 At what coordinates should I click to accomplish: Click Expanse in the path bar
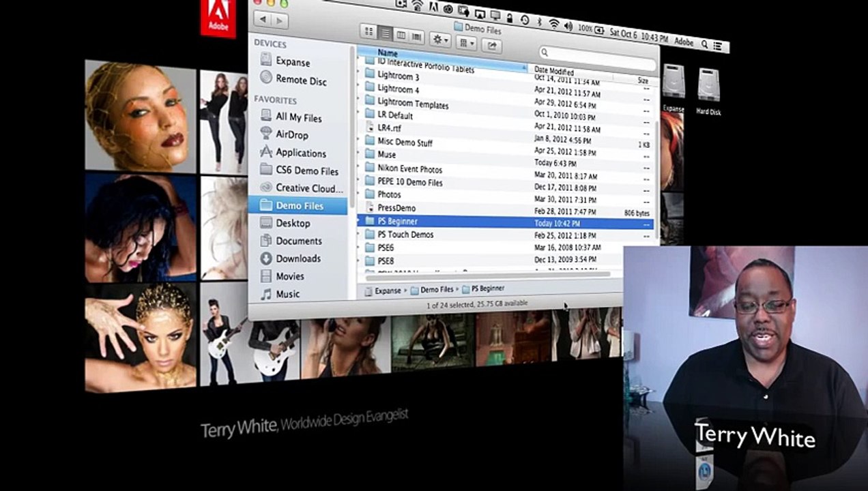point(382,291)
